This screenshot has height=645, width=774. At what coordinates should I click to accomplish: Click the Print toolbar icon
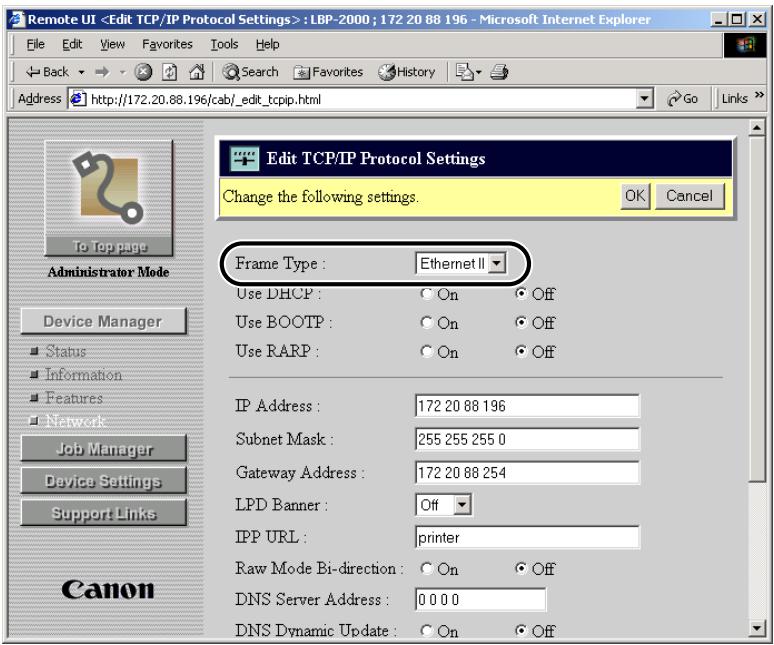point(499,72)
